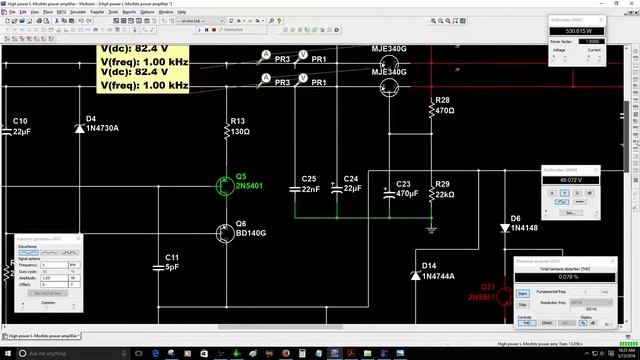
Task: Open the In-Use List dropdown
Action: pos(200,21)
